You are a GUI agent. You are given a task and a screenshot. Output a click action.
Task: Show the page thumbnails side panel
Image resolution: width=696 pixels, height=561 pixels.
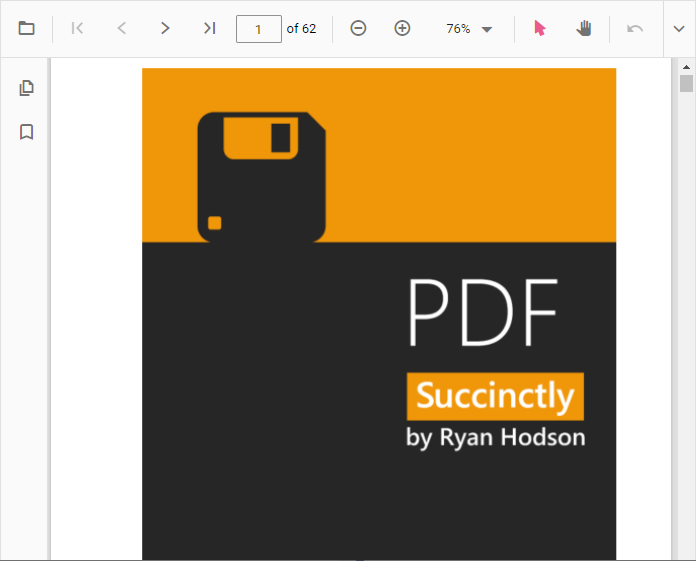[27, 88]
